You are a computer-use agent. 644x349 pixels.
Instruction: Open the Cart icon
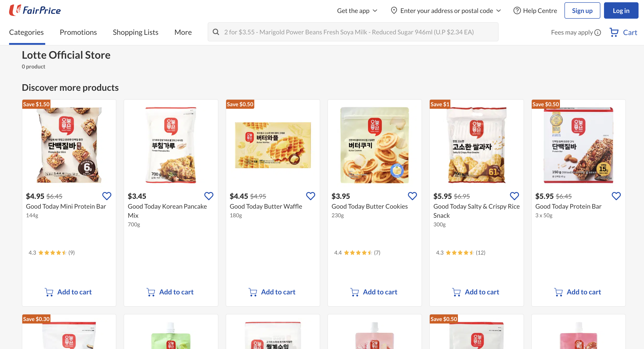pos(614,32)
